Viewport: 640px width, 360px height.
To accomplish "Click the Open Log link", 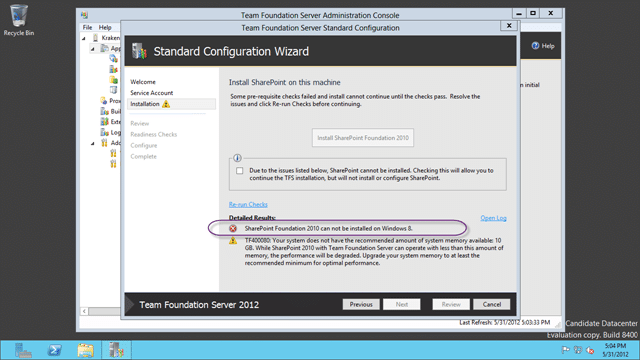I will click(x=493, y=218).
